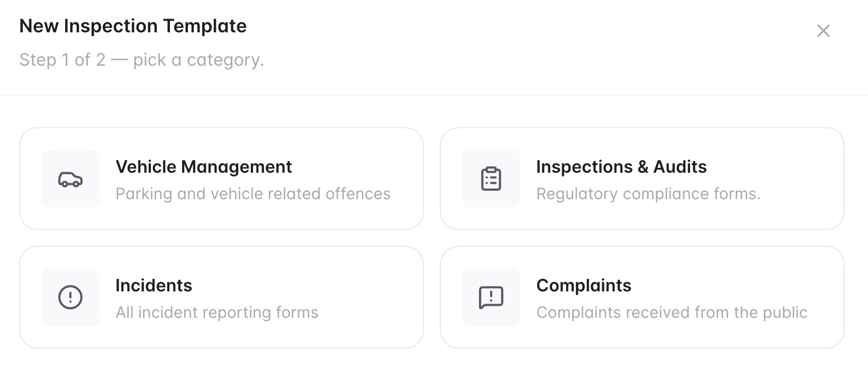Click empty area right of Regulatory compliance text
This screenshot has height=373, width=868.
point(799,194)
